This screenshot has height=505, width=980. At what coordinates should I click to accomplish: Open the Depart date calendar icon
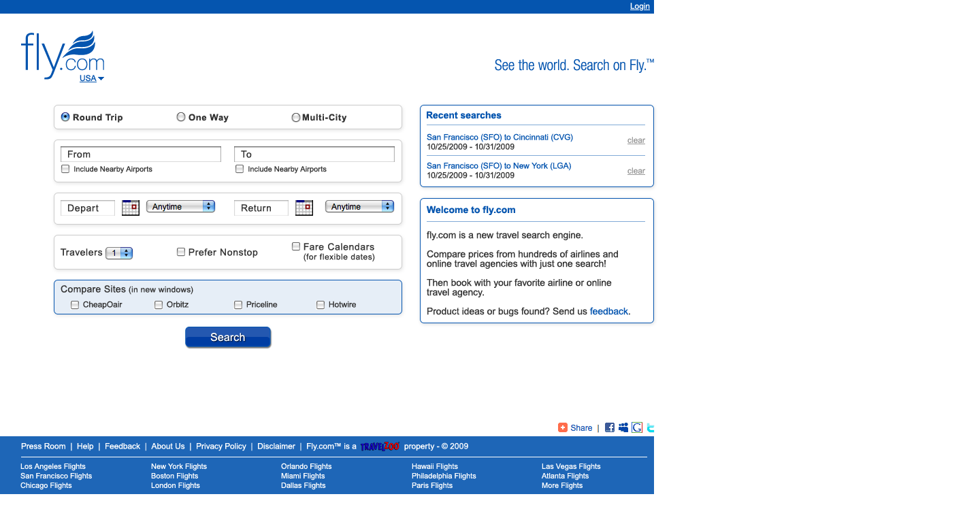(131, 208)
